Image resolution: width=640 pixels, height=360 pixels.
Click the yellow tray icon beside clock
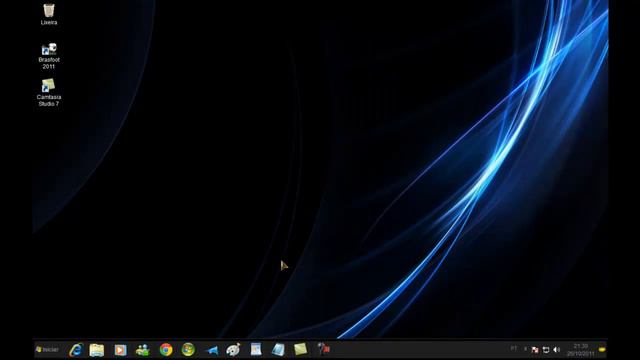pyautogui.click(x=602, y=349)
